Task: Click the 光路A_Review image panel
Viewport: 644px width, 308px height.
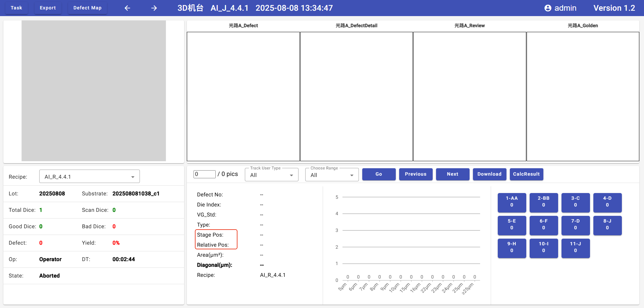Action: [469, 97]
